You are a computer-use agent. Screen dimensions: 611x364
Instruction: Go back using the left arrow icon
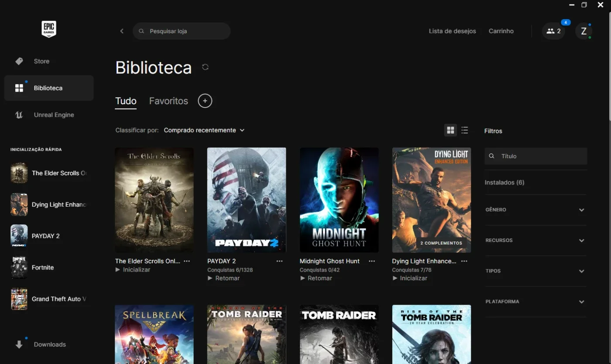point(122,31)
